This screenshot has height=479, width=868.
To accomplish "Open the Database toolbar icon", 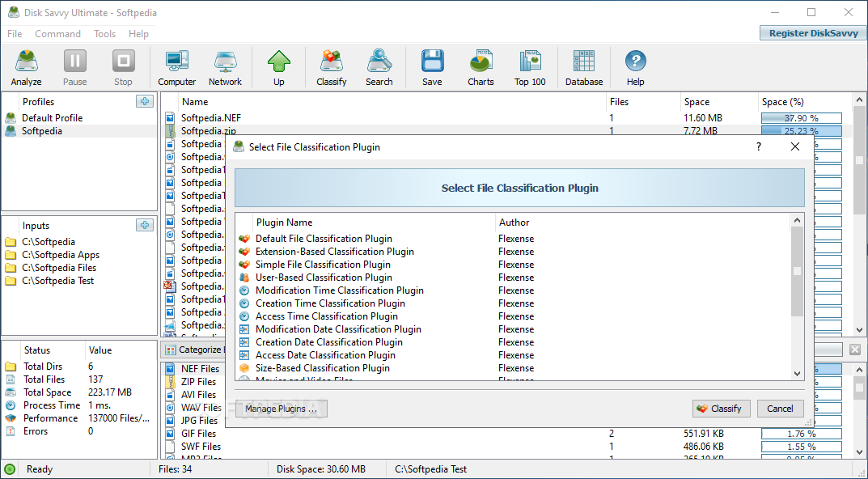I will (584, 67).
